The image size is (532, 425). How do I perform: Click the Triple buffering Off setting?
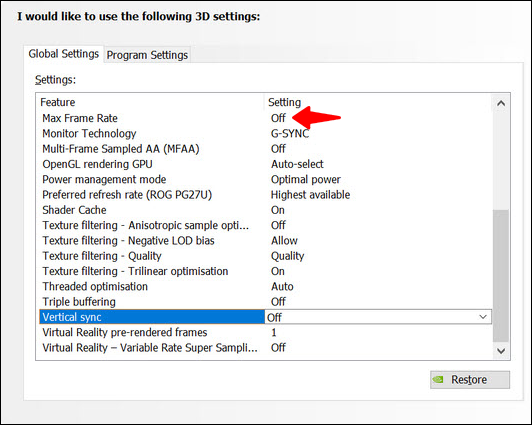278,302
